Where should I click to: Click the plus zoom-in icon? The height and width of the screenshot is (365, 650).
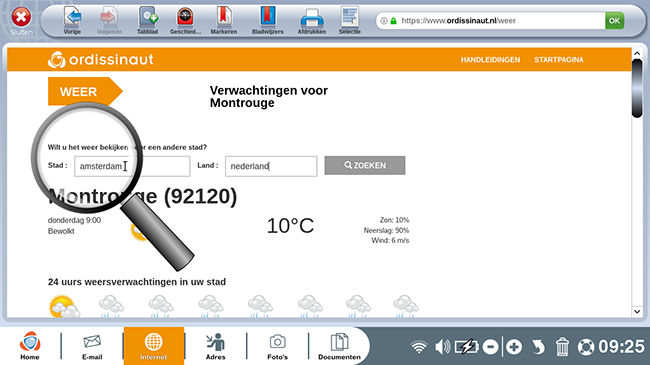click(514, 347)
